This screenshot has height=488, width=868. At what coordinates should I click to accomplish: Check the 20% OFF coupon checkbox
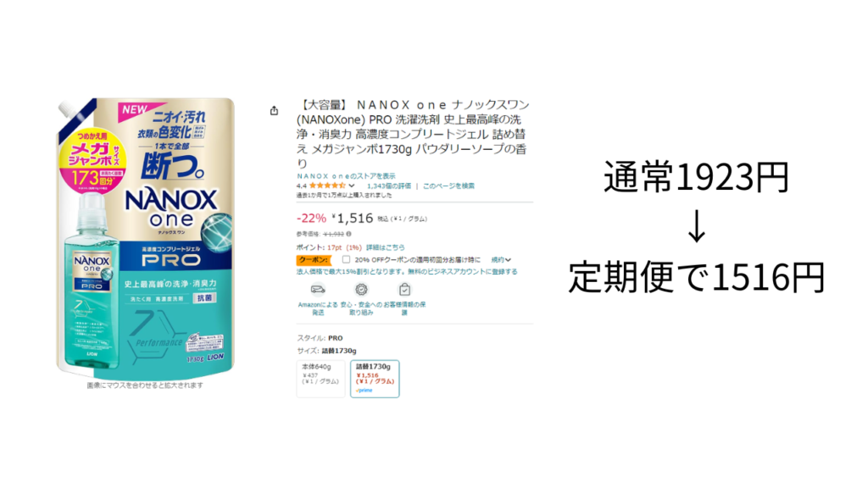click(x=346, y=259)
